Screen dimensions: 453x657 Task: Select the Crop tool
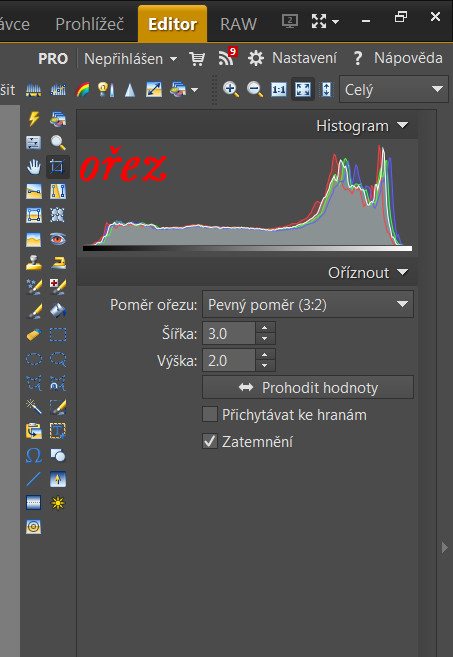tap(58, 167)
